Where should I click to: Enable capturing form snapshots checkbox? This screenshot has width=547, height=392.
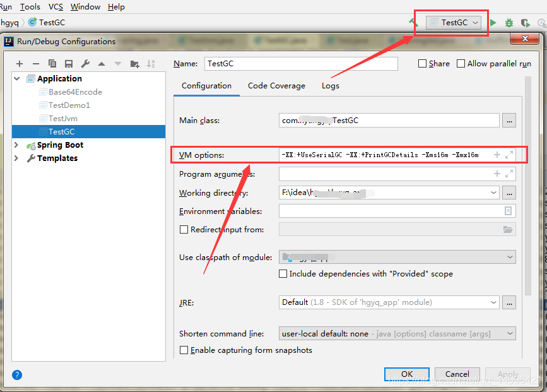(184, 350)
